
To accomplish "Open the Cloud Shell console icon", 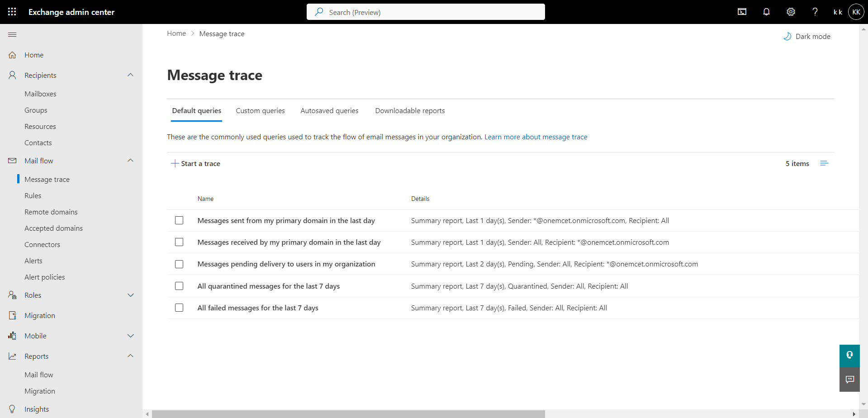I will click(x=742, y=12).
